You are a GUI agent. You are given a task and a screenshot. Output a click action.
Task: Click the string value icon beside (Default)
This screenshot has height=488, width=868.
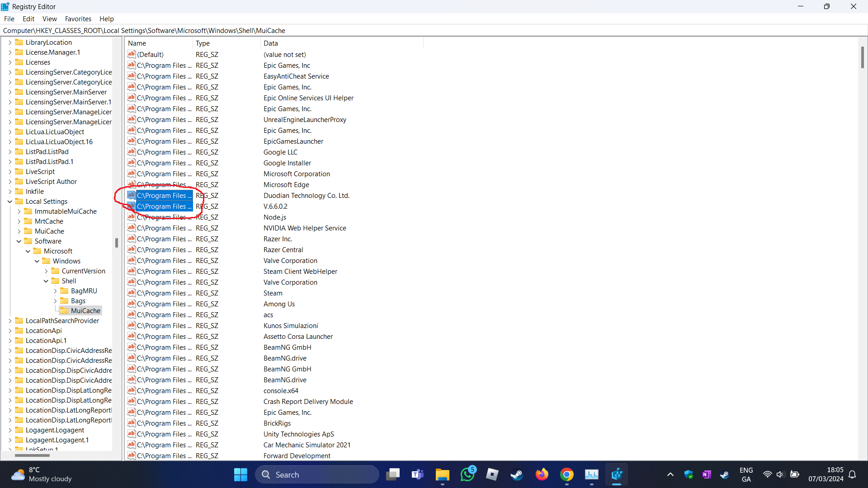(131, 54)
